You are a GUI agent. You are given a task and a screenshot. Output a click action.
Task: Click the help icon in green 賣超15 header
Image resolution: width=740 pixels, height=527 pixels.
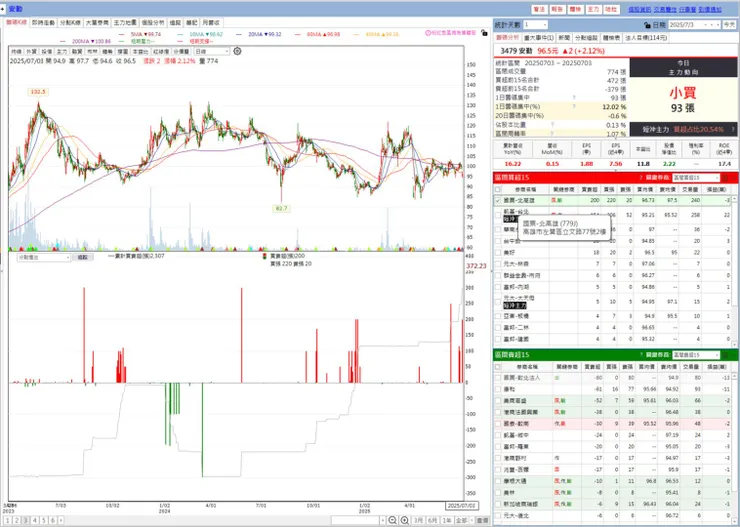(x=641, y=354)
